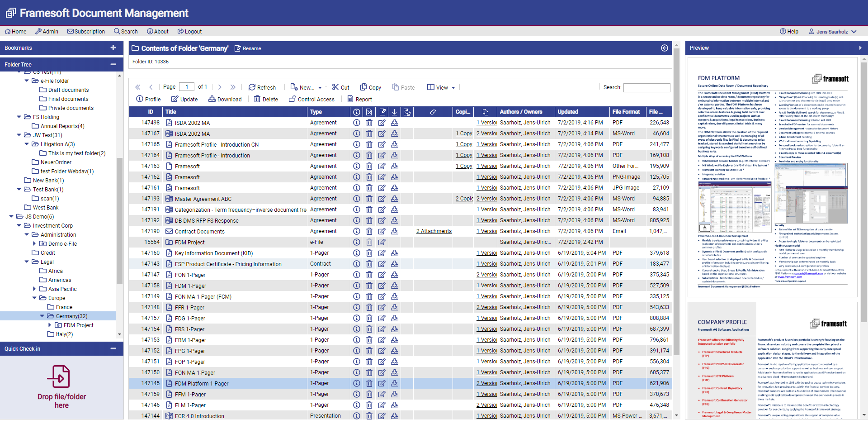Viewport: 868px width, 424px height.
Task: Delete document 147167 using trash icon
Action: tap(369, 133)
